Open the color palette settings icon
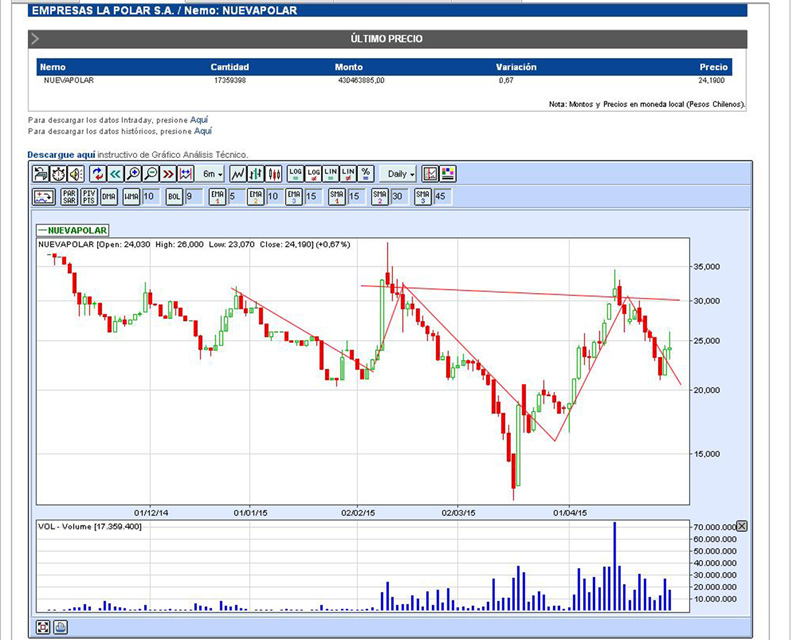800x640 pixels. coord(448,174)
